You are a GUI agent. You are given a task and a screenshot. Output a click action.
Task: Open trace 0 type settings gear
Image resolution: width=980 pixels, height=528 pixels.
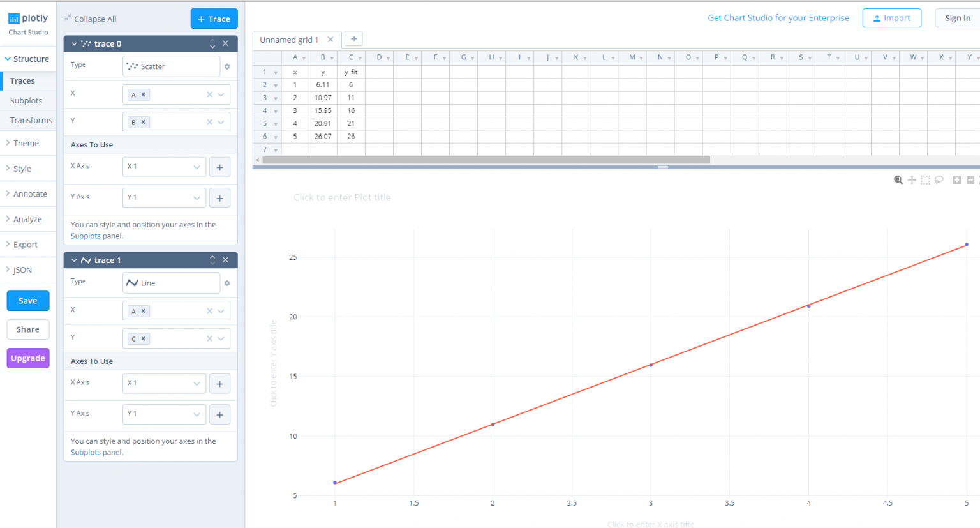coord(227,66)
